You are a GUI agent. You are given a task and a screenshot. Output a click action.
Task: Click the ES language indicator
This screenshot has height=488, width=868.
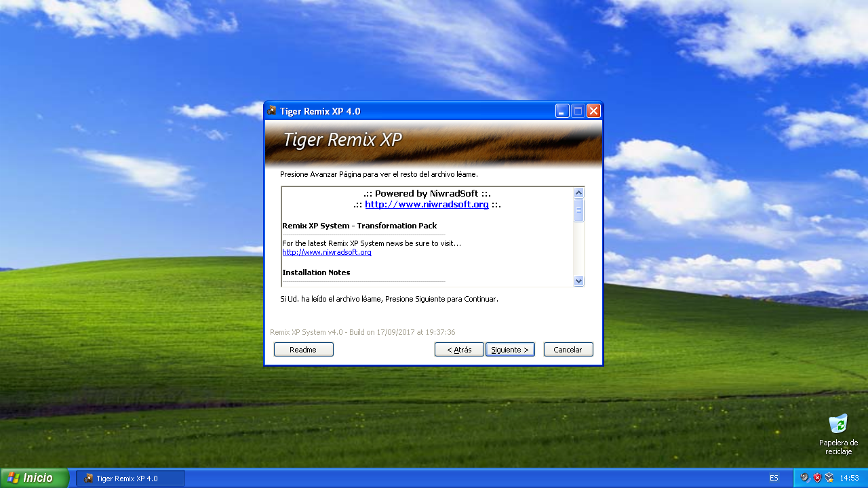coord(774,478)
